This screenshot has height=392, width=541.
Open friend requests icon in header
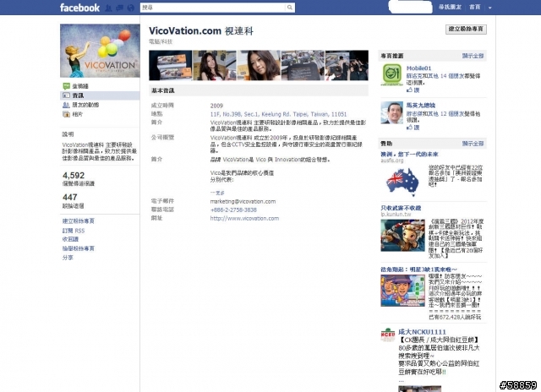coord(108,8)
